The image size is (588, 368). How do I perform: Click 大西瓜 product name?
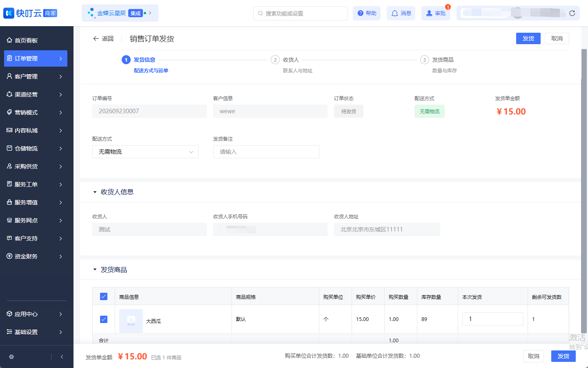[x=154, y=321]
